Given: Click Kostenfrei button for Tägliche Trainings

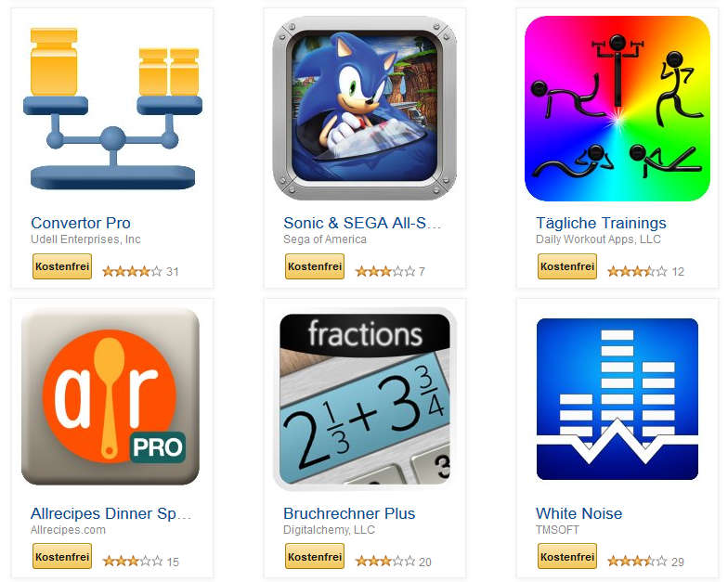Looking at the screenshot, I should click(567, 266).
